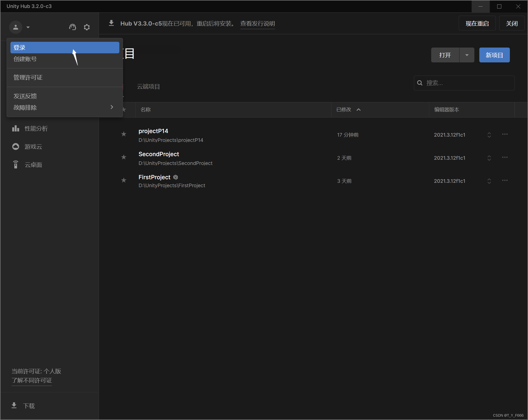Click the search magnifier icon
The width and height of the screenshot is (528, 420).
[x=420, y=83]
